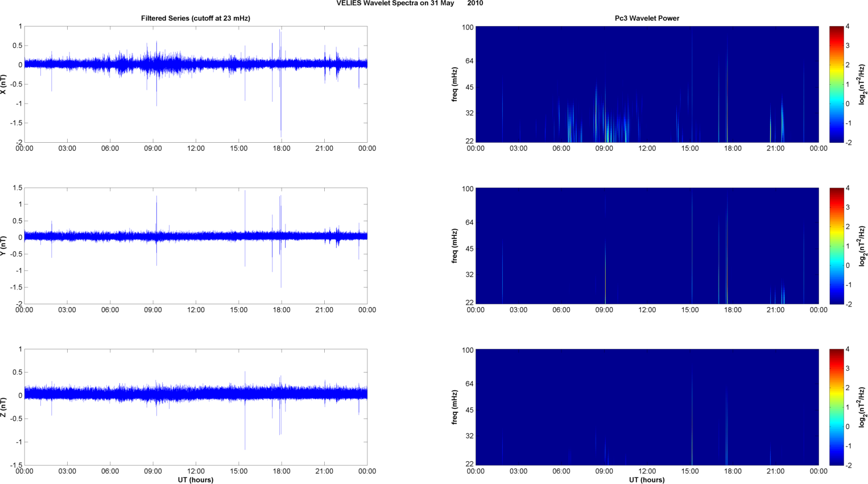Image resolution: width=868 pixels, height=484 pixels.
Task: Pick the bottom wavelet power spectrogram
Action: pos(647,407)
